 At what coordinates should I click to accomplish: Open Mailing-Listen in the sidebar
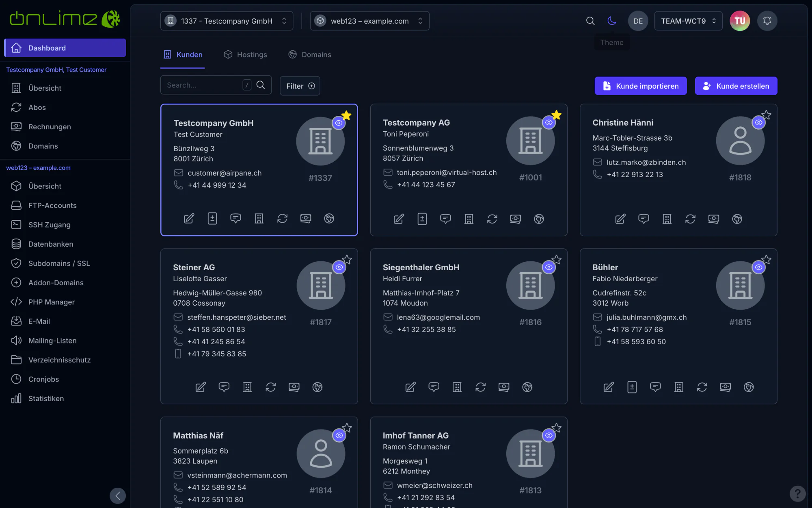[65, 341]
